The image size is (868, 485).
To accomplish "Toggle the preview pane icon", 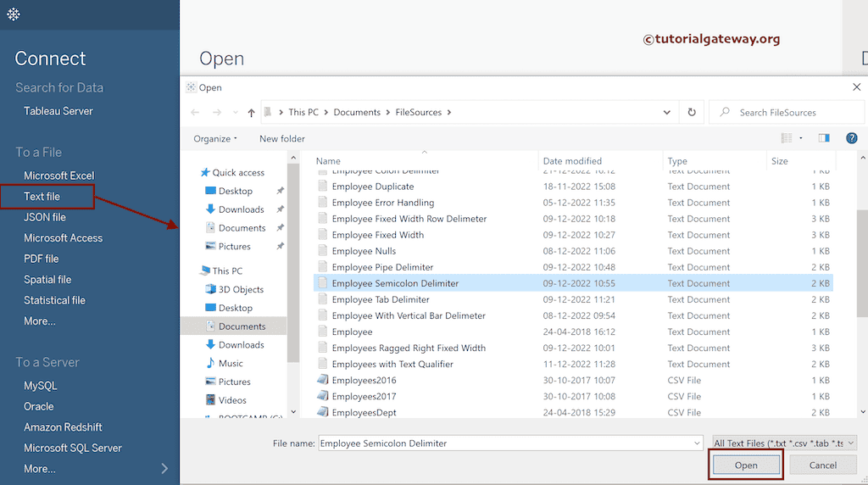I will click(x=824, y=138).
